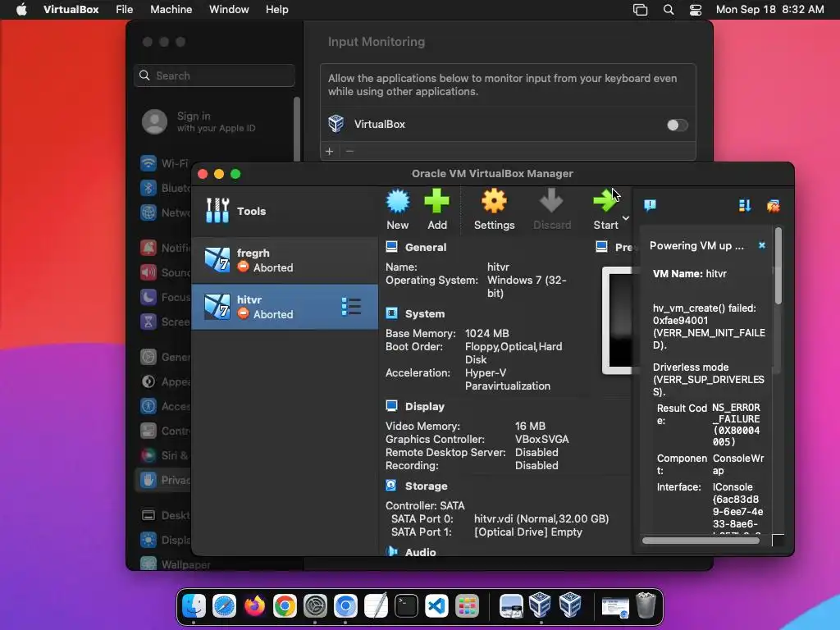840x630 pixels.
Task: Open the File menu
Action: tap(125, 10)
